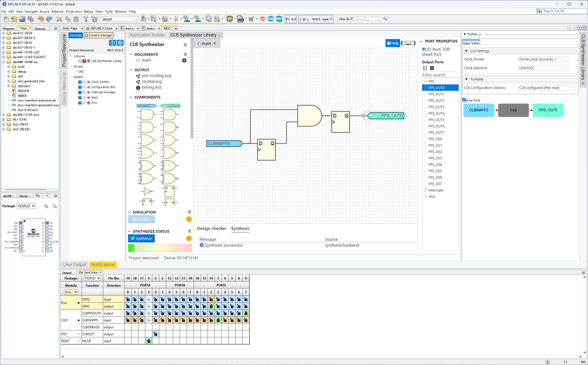The width and height of the screenshot is (588, 365).
Task: Open the Tools menu
Action: point(109,11)
